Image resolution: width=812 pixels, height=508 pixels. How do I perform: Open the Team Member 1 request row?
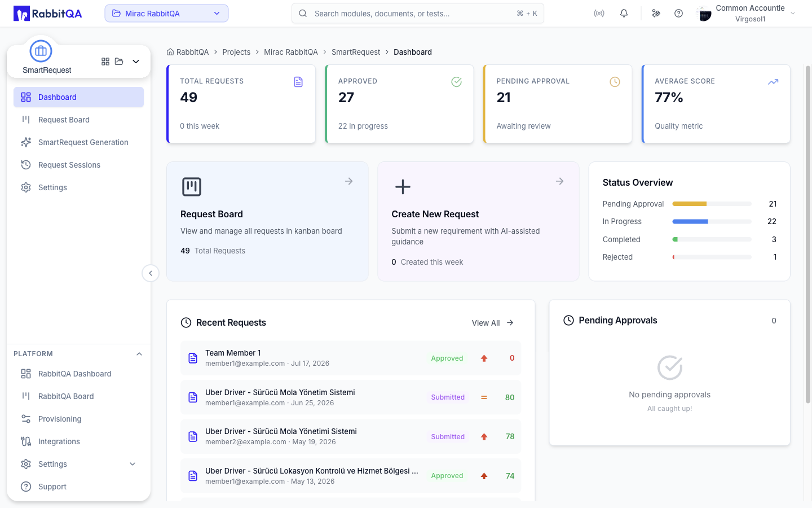[351, 358]
